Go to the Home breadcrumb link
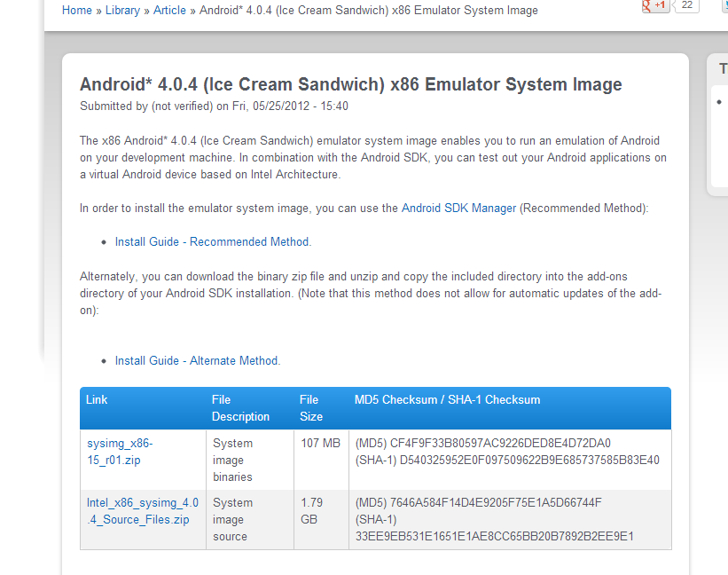The height and width of the screenshot is (575, 728). 77,11
